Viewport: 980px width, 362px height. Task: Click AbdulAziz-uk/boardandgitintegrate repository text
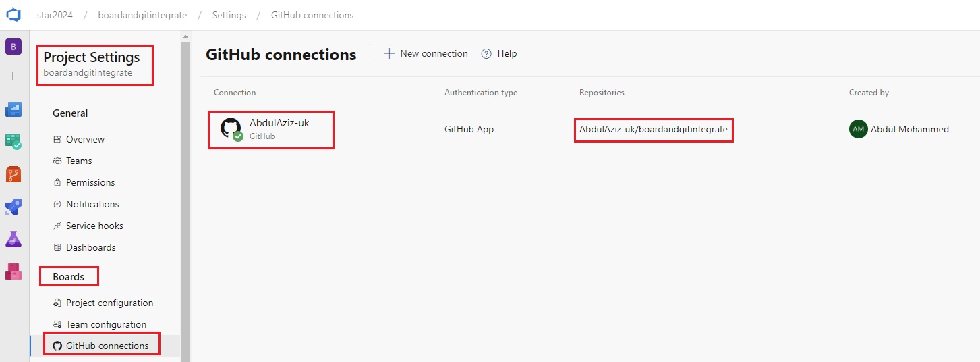point(654,129)
